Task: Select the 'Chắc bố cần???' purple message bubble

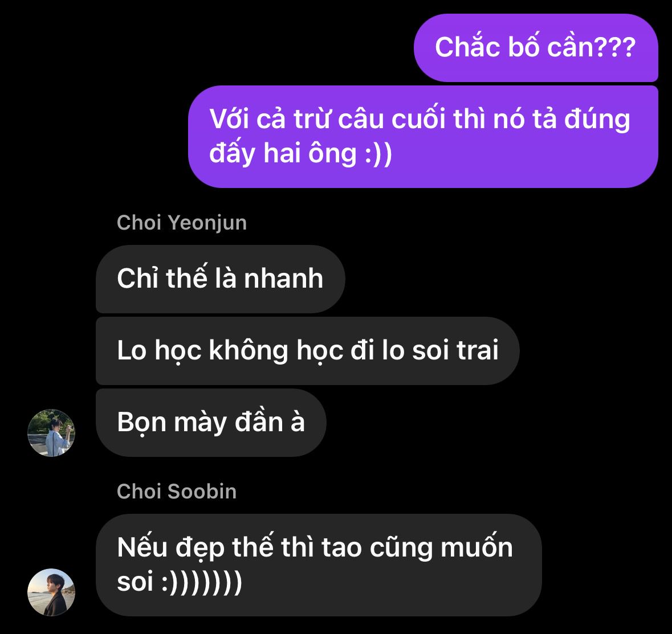Action: (536, 47)
